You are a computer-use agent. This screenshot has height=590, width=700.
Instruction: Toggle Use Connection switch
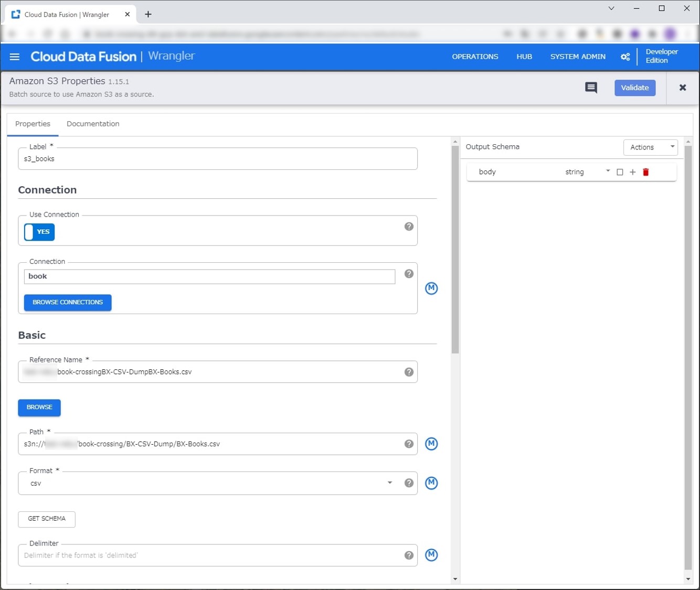pyautogui.click(x=39, y=232)
